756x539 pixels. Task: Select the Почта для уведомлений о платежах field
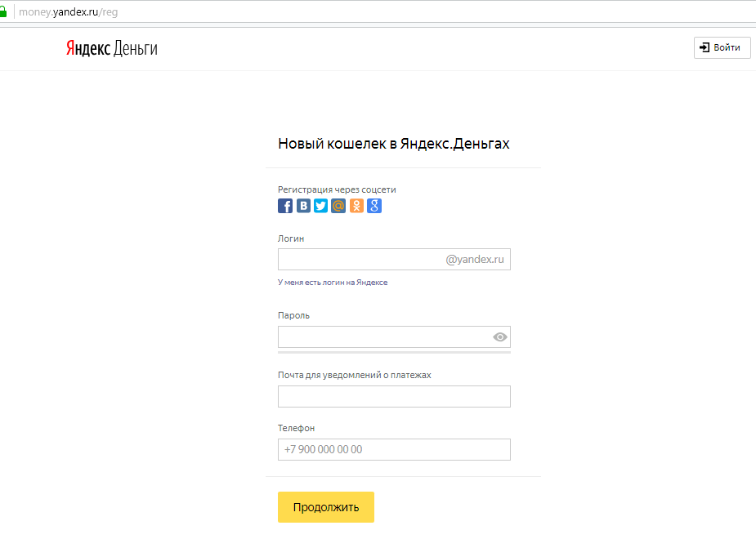pos(394,397)
